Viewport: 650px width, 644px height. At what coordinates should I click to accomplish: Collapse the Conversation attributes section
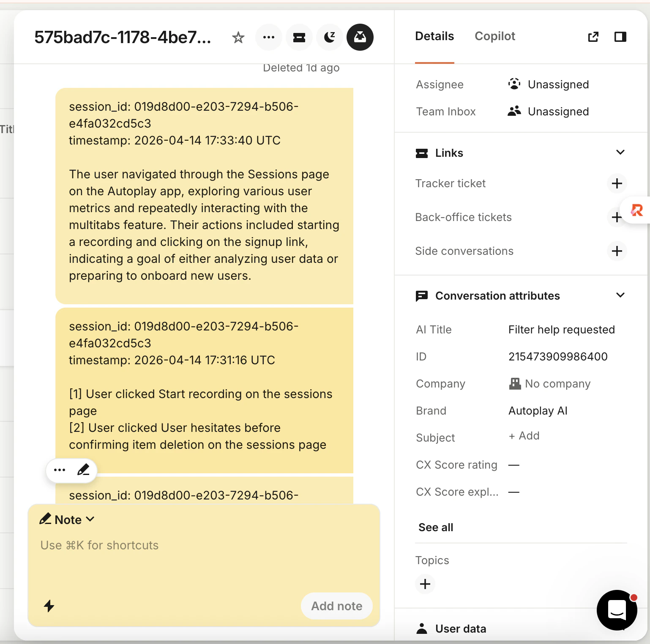620,295
